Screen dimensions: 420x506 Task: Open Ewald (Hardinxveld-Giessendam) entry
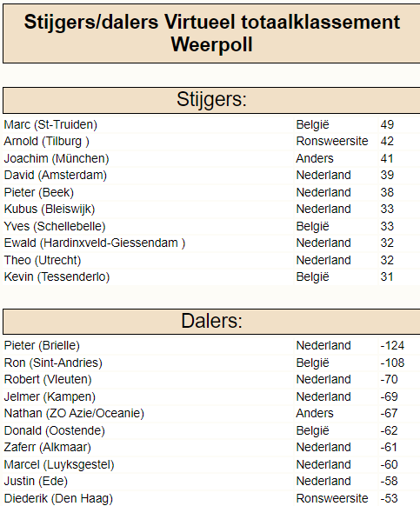tap(95, 243)
